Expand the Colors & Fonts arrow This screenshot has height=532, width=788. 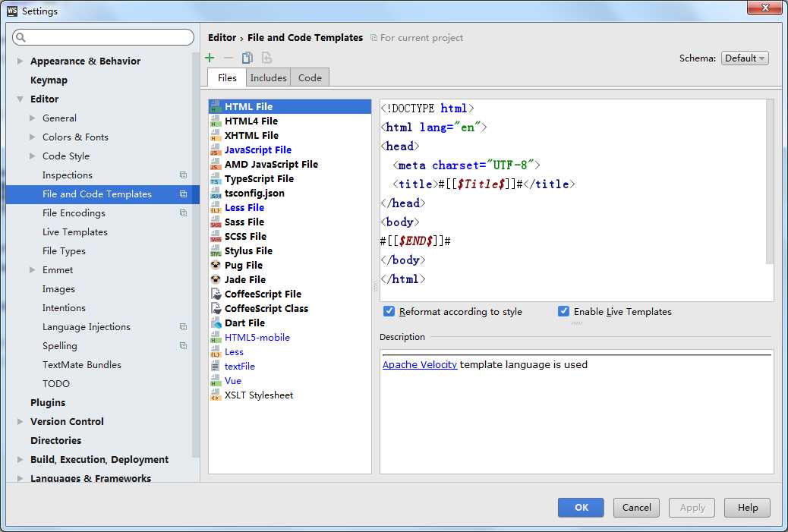tap(32, 137)
